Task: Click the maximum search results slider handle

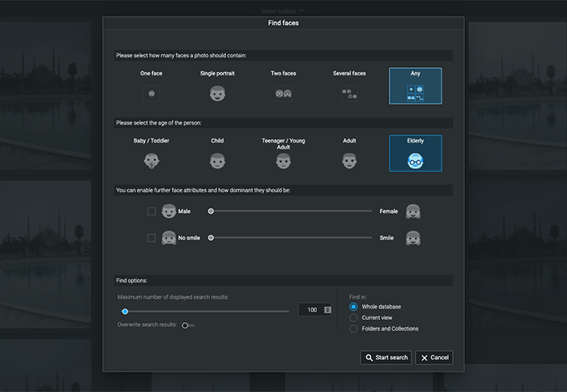Action: click(x=125, y=311)
